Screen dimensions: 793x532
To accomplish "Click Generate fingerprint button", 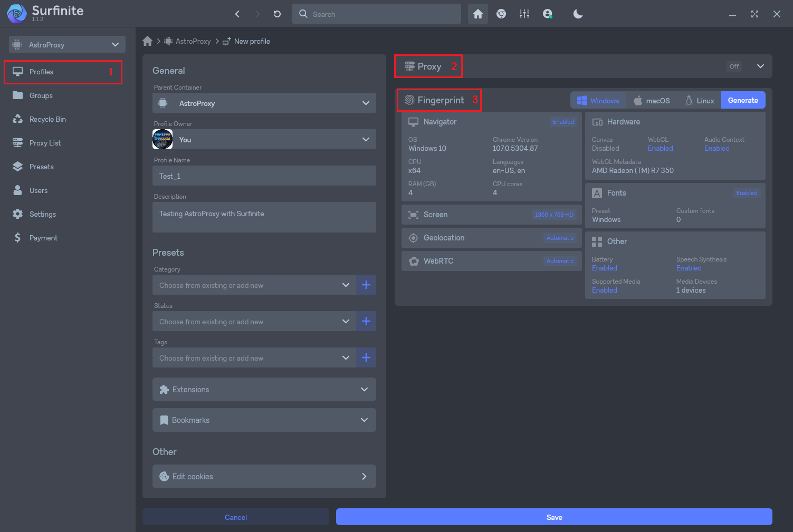I will point(743,100).
